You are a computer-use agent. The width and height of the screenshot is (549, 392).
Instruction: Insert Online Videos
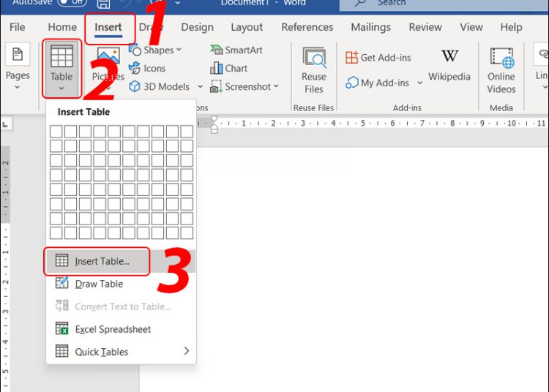(501, 70)
